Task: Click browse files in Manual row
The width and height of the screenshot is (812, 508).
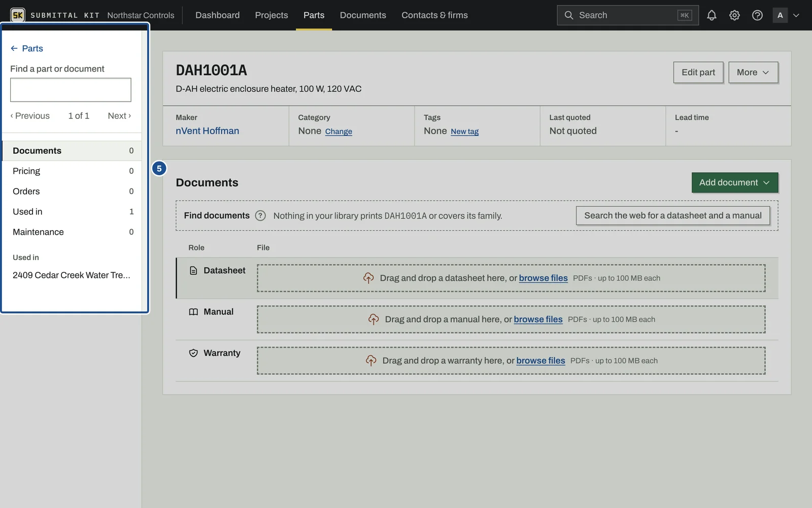Action: point(538,319)
